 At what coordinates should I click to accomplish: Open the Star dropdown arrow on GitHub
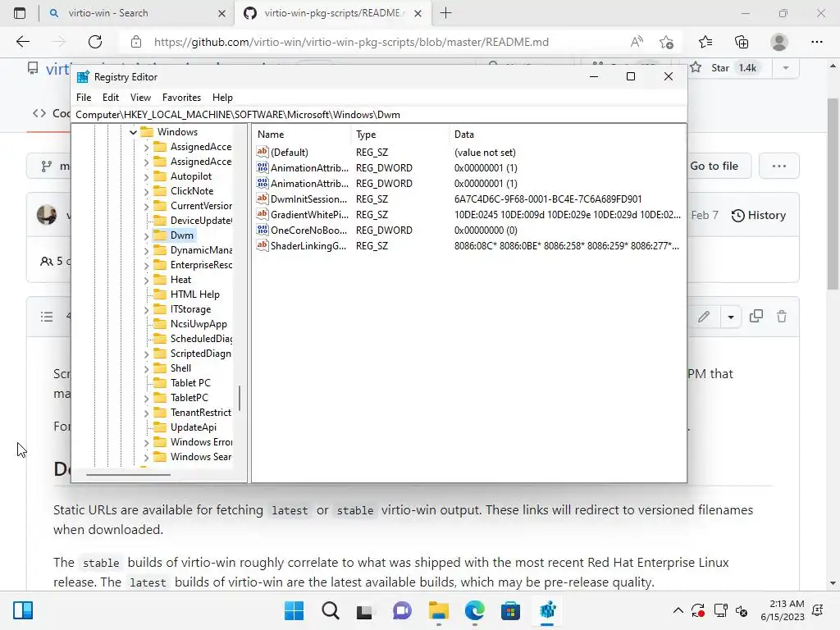tap(785, 68)
